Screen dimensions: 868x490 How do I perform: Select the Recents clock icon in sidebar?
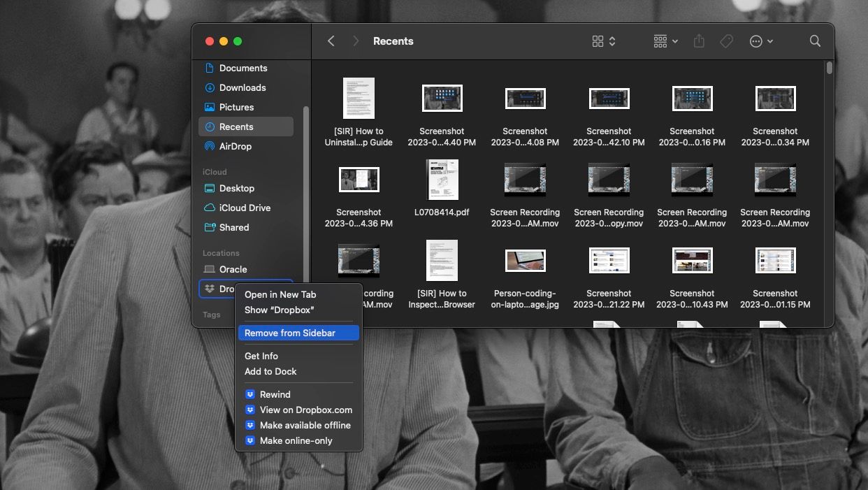210,127
